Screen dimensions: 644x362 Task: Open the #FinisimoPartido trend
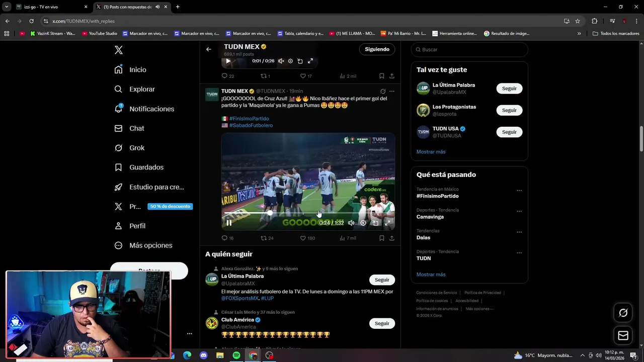[x=437, y=196]
